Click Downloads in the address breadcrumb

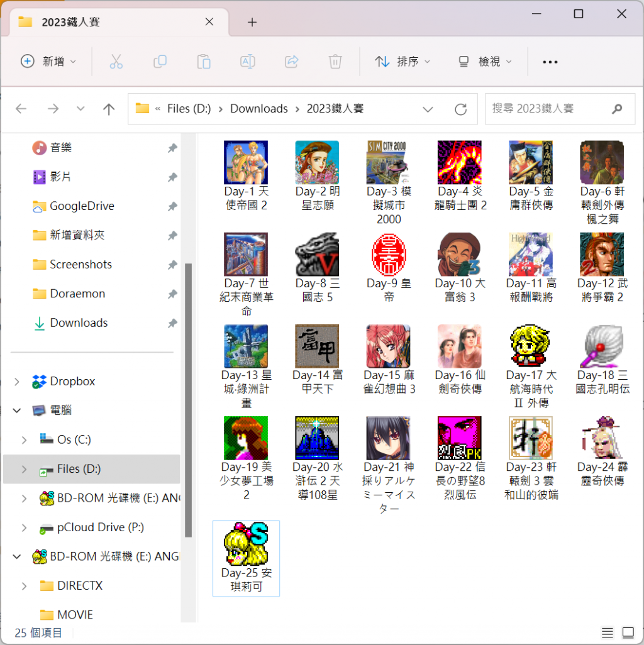point(259,109)
